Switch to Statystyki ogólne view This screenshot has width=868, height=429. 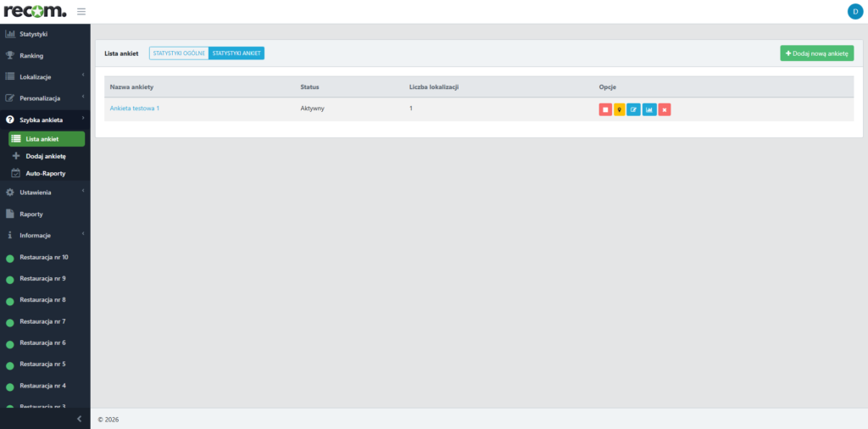click(x=179, y=53)
